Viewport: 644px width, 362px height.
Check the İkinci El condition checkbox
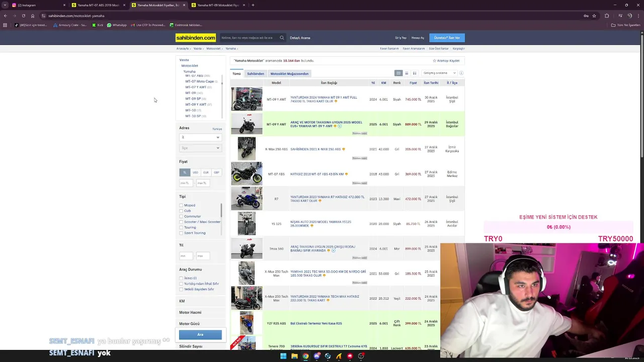pos(181,278)
